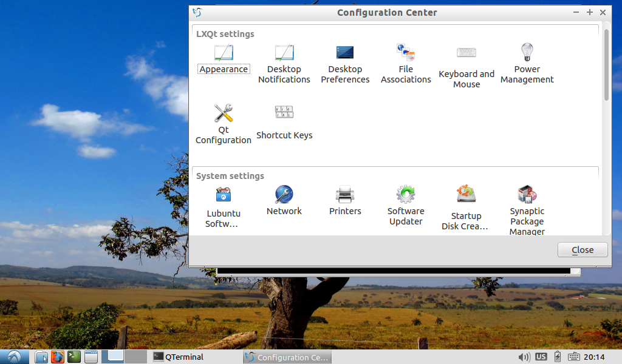Open Desktop Notifications settings
Viewport: 622px width, 364px height.
(284, 64)
